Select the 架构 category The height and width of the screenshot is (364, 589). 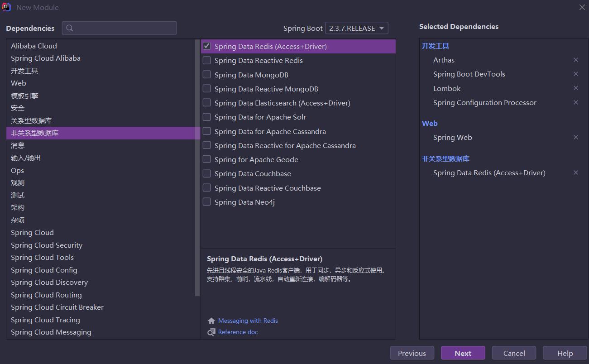click(x=101, y=207)
